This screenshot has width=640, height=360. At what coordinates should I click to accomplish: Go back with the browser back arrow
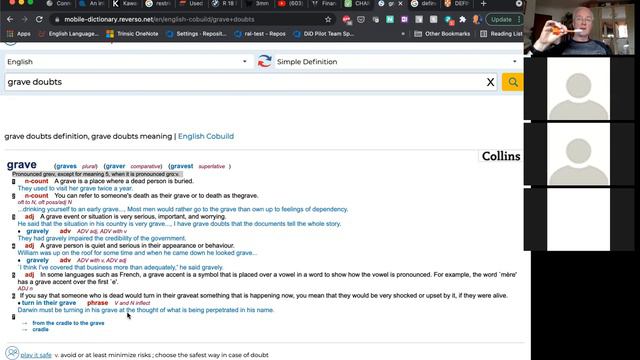(10, 19)
